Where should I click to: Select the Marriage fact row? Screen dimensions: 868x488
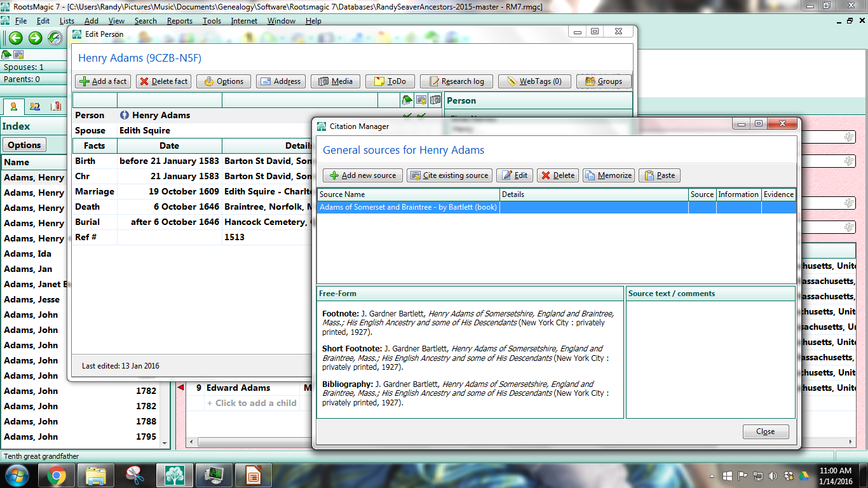click(192, 191)
